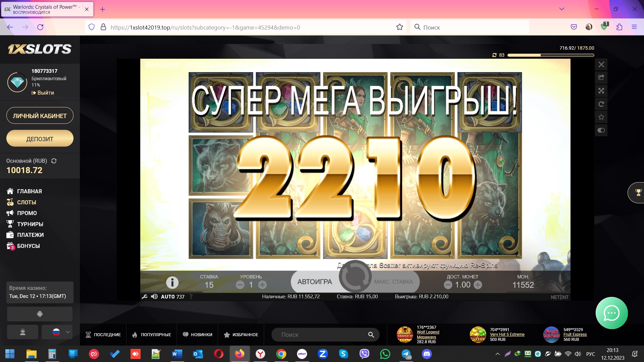Switch the game to fullscreen mode
Image resolution: width=644 pixels, height=362 pixels.
point(601,91)
